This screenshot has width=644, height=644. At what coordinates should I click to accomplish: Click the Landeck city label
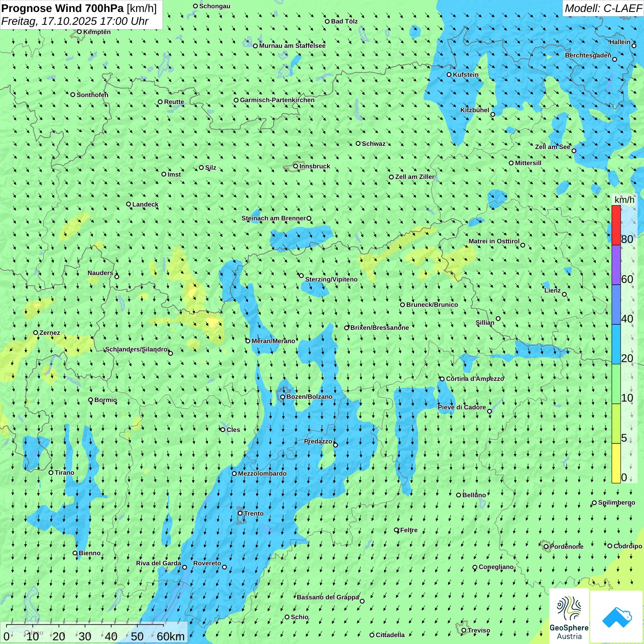(x=145, y=204)
